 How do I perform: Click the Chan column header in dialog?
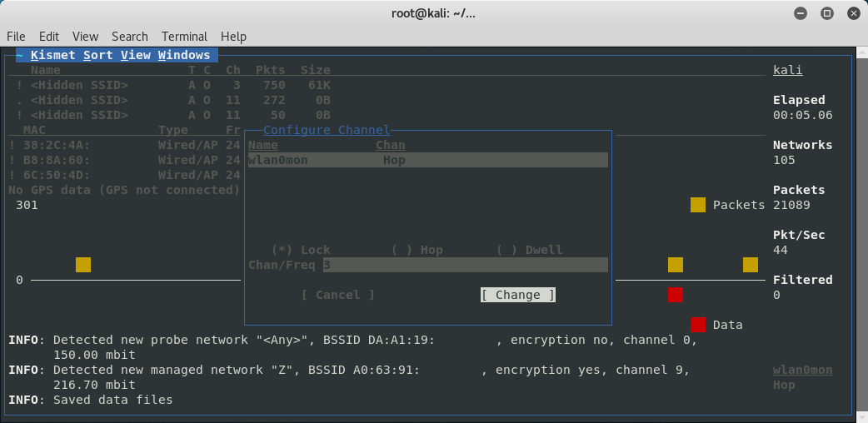click(391, 145)
